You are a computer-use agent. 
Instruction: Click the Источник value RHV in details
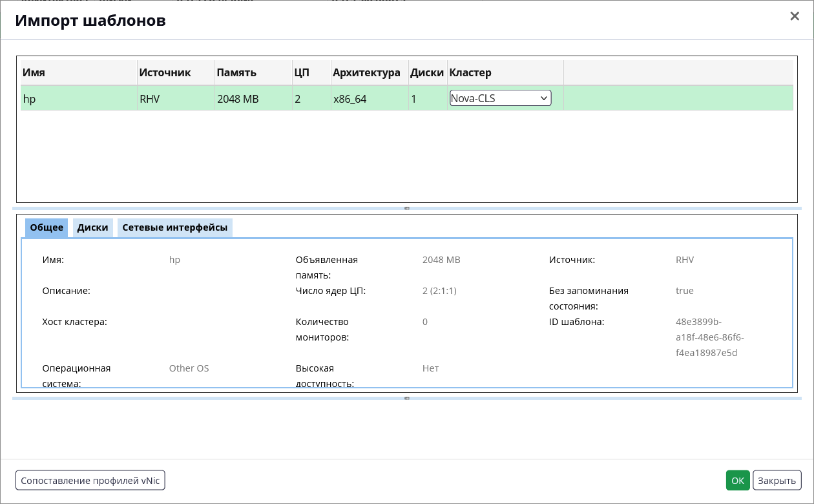coord(685,260)
